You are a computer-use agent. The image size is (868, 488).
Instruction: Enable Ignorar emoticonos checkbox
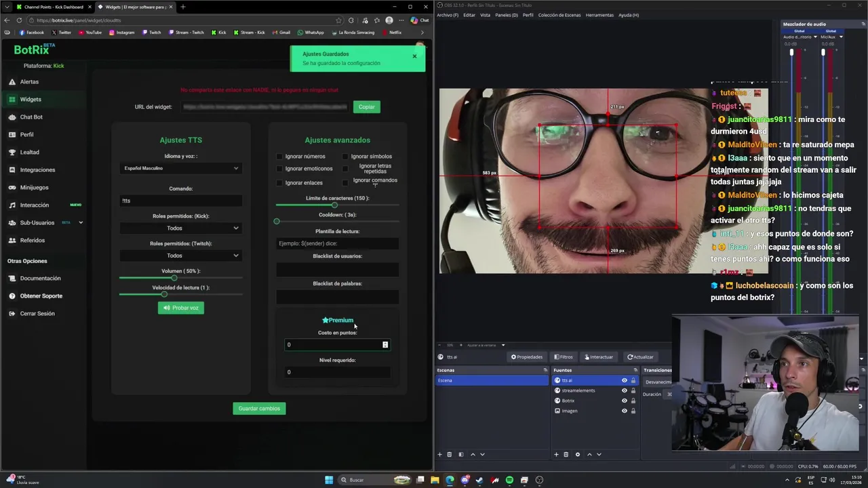click(279, 169)
